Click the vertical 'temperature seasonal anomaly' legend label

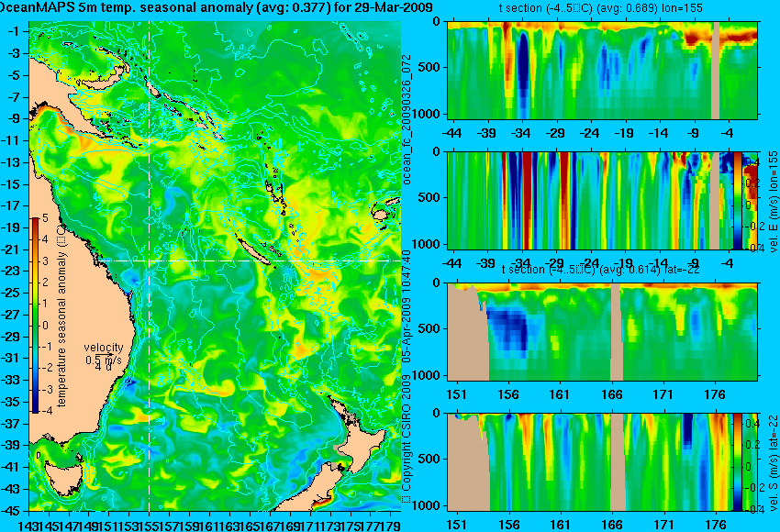[x=61, y=316]
